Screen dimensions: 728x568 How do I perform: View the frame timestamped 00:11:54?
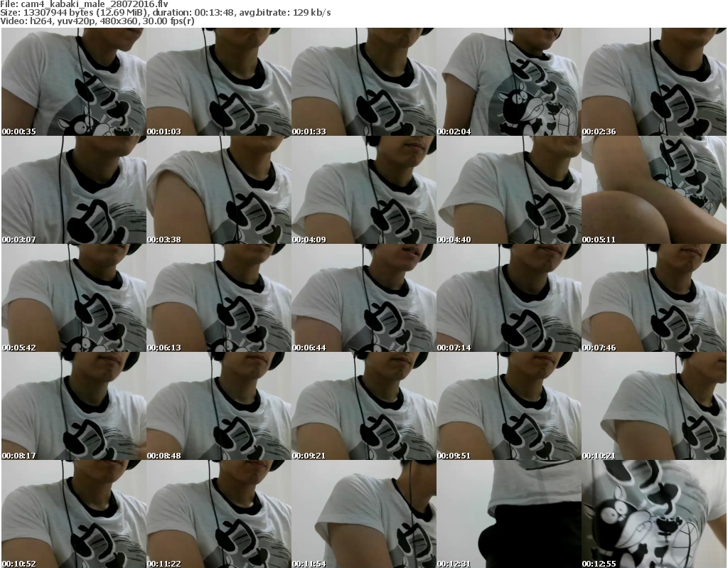[363, 514]
